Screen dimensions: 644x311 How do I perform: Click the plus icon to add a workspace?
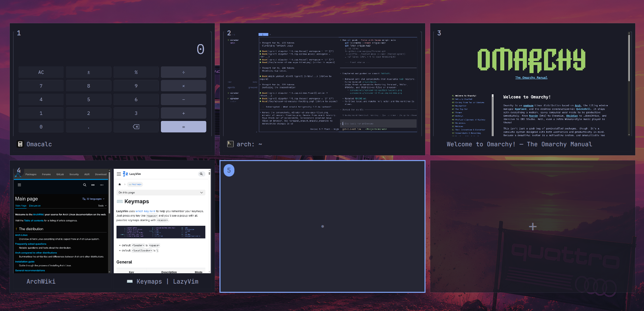point(533,226)
